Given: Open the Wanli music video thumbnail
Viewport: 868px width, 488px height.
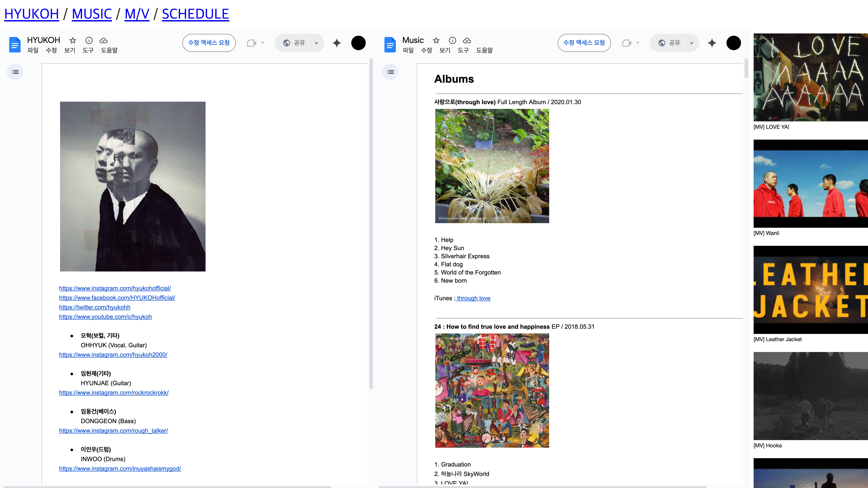Looking at the screenshot, I should click(811, 183).
